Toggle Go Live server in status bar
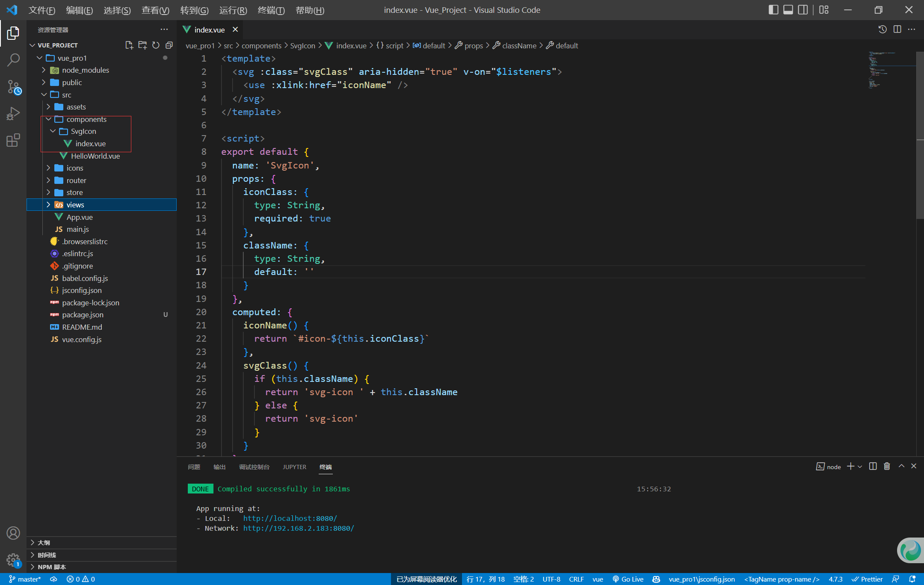 point(628,579)
